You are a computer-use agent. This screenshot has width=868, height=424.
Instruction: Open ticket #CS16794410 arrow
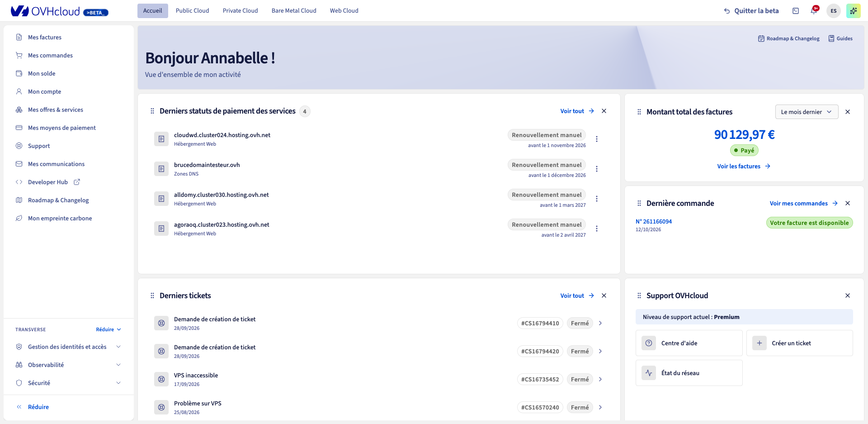[600, 323]
